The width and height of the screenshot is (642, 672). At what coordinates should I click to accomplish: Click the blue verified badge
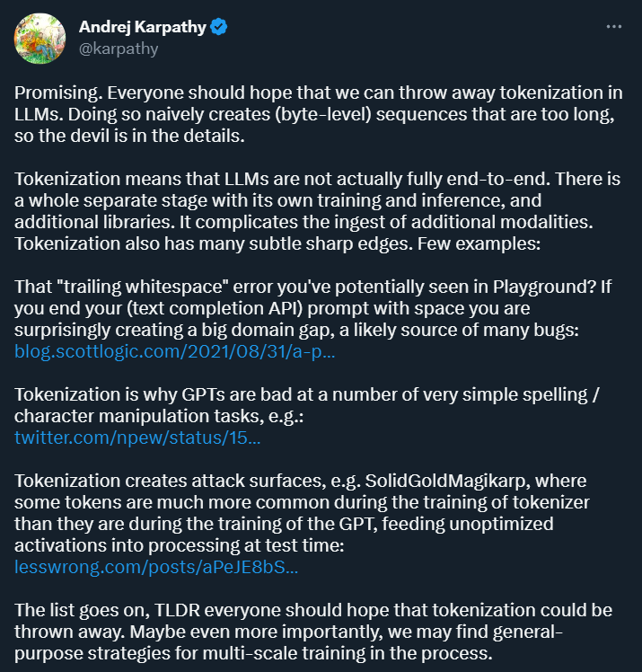[219, 28]
